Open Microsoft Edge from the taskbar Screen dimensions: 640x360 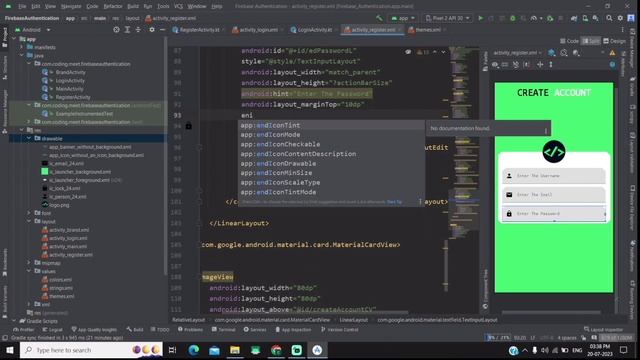[194, 350]
